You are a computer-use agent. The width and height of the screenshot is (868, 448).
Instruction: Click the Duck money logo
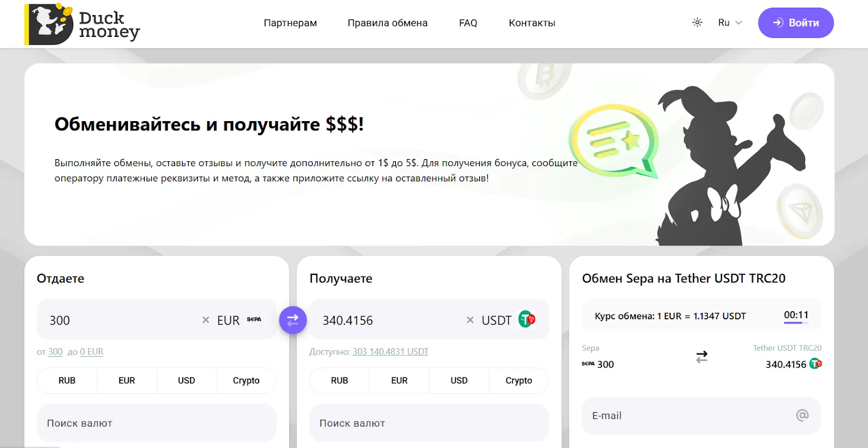(x=82, y=24)
